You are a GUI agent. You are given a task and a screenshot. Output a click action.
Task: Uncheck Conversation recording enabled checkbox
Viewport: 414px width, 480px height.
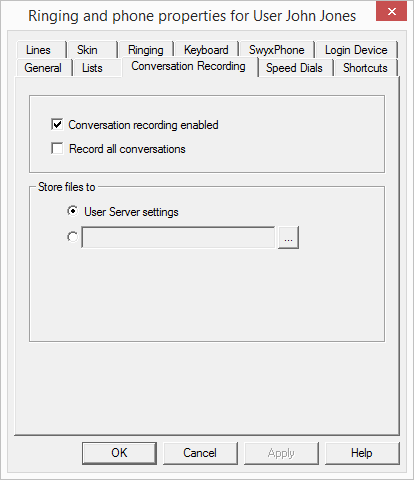pos(57,124)
